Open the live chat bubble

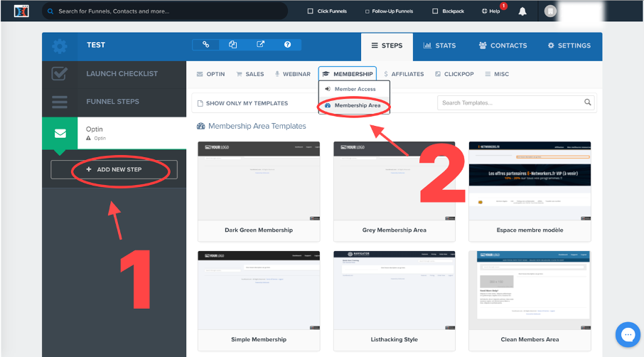click(628, 334)
